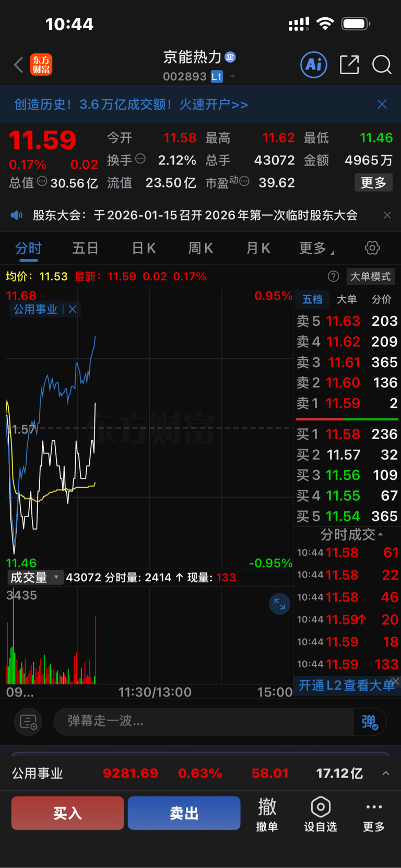Toggle 大单模式 button

point(370,276)
